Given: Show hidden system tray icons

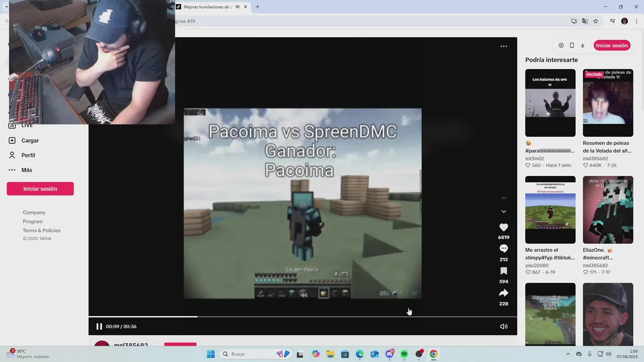Looking at the screenshot, I should [568, 354].
